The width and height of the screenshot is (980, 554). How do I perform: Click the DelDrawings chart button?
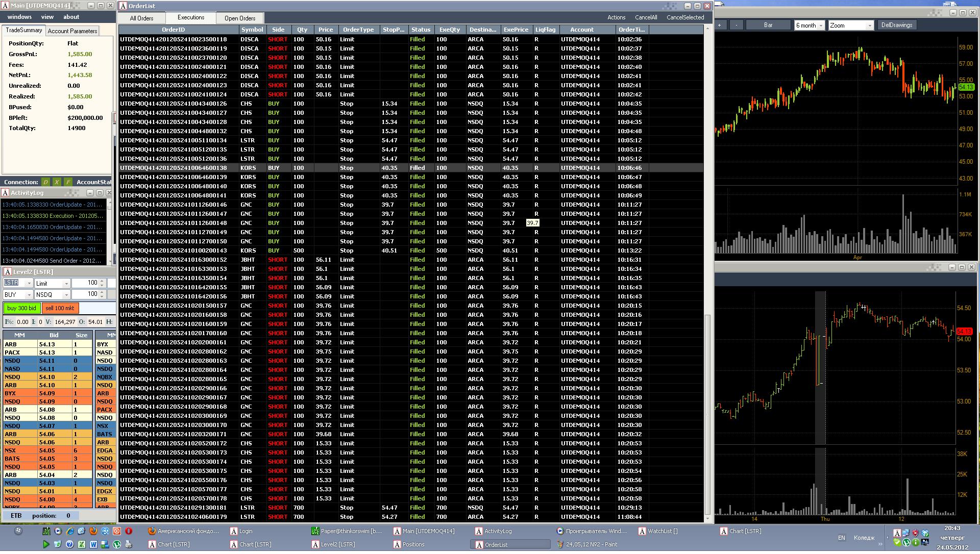click(896, 25)
